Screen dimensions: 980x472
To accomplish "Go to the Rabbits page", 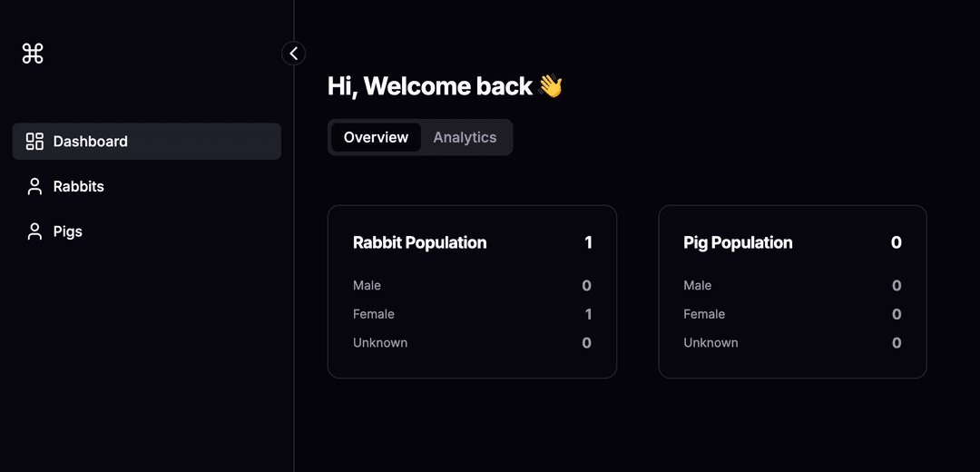I will [147, 186].
